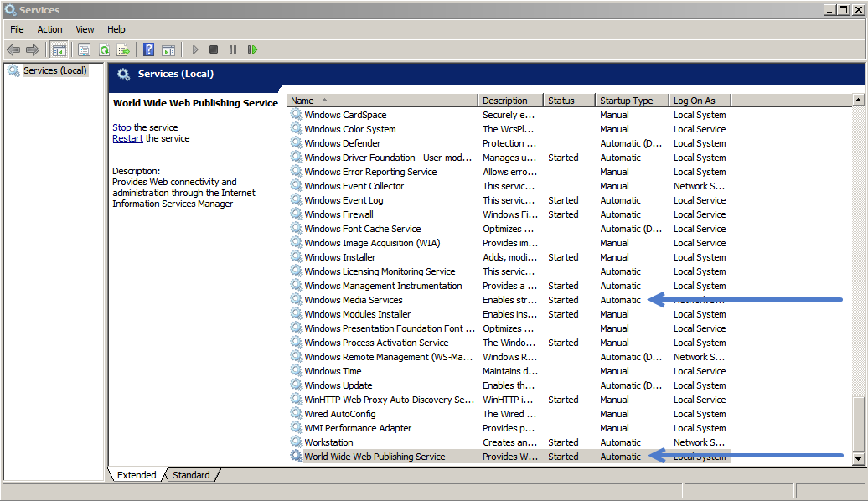Image resolution: width=868 pixels, height=501 pixels.
Task: Click the Services title bar icon
Action: point(10,9)
